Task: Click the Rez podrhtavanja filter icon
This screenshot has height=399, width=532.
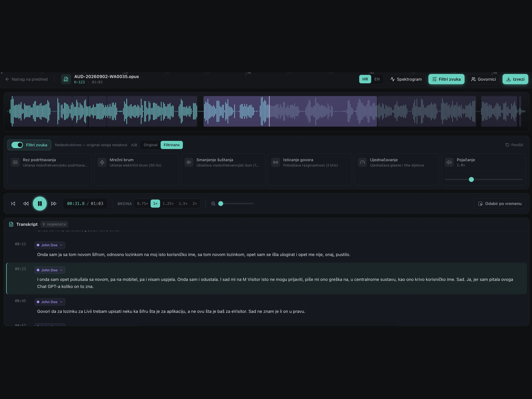Action: point(15,162)
